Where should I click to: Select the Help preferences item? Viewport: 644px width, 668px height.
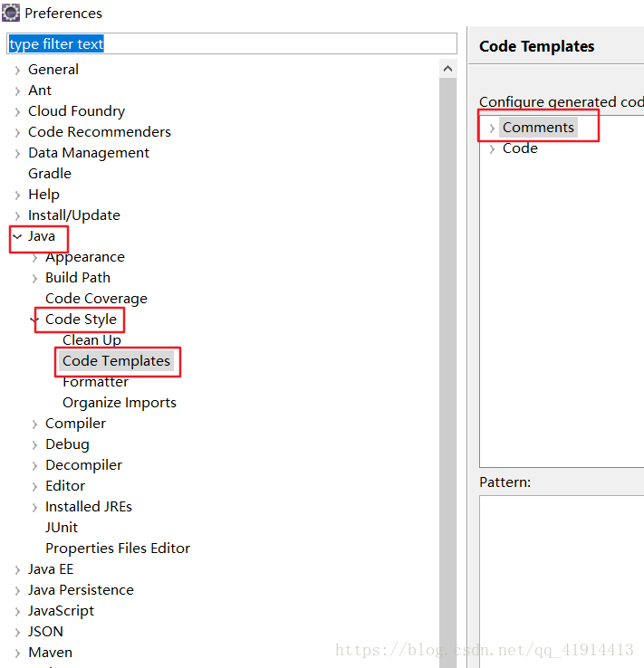(x=43, y=195)
